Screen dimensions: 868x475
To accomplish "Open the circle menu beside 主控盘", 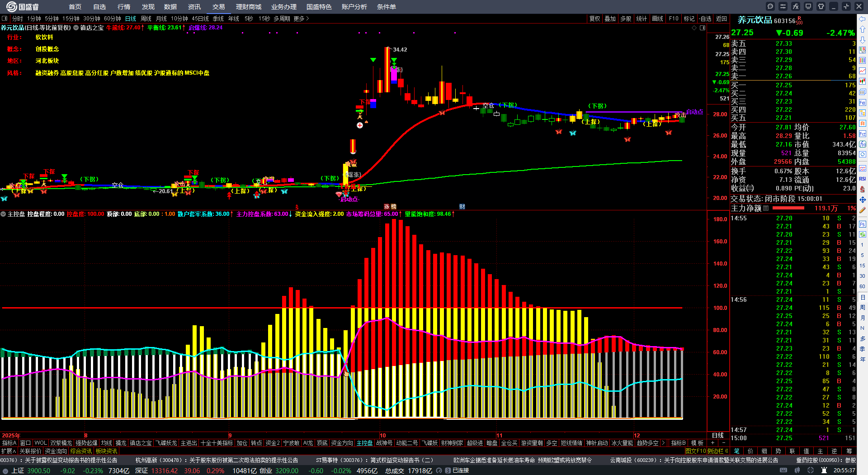I will (x=3, y=214).
